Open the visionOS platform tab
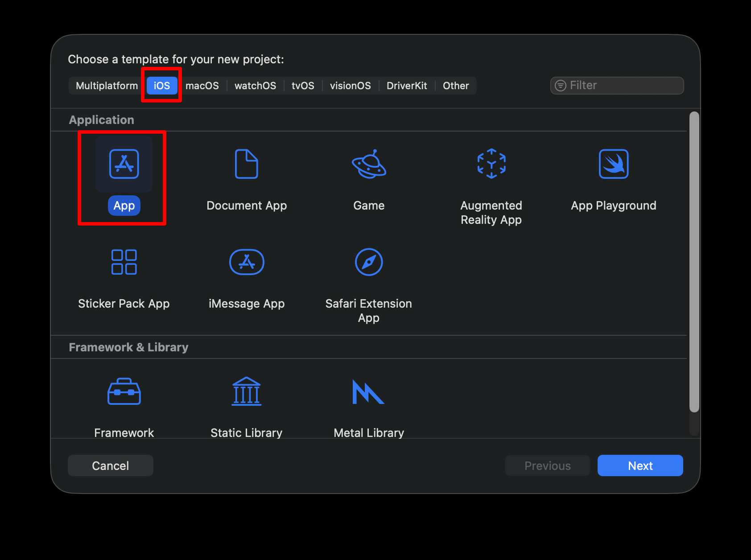The width and height of the screenshot is (751, 560). pos(351,86)
